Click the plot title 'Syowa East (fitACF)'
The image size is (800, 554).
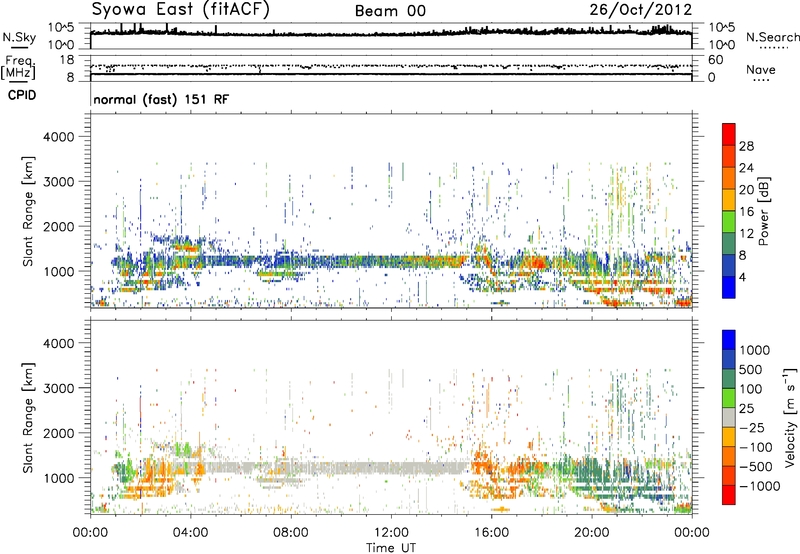tap(180, 9)
